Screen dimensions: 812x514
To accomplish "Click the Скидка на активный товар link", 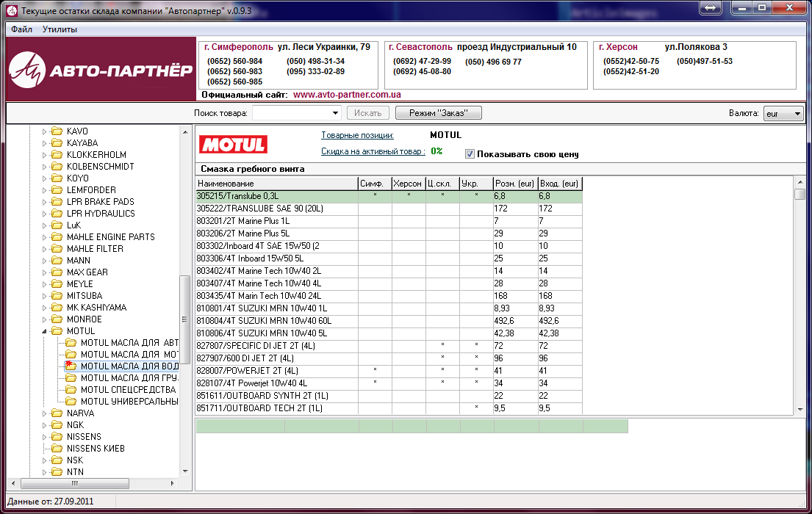I will click(373, 151).
